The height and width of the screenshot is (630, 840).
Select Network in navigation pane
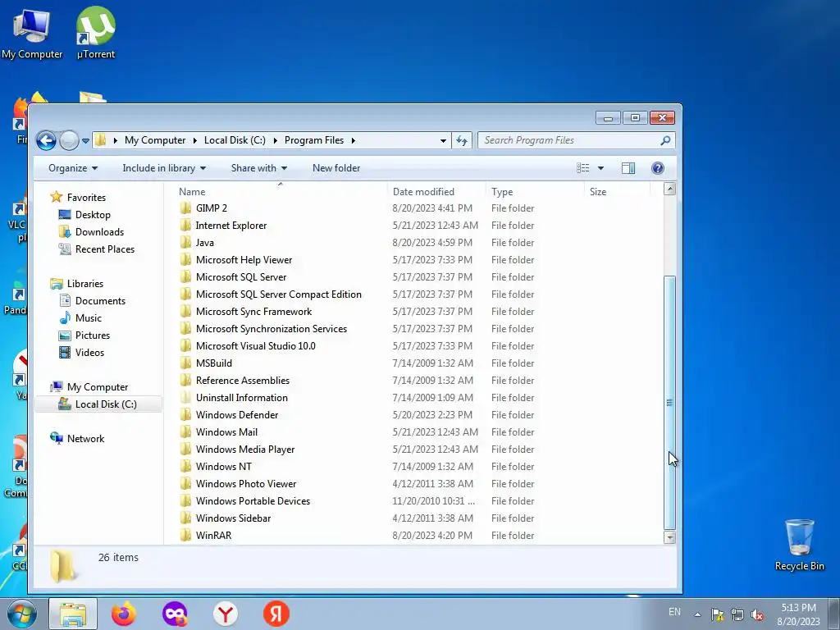tap(85, 439)
